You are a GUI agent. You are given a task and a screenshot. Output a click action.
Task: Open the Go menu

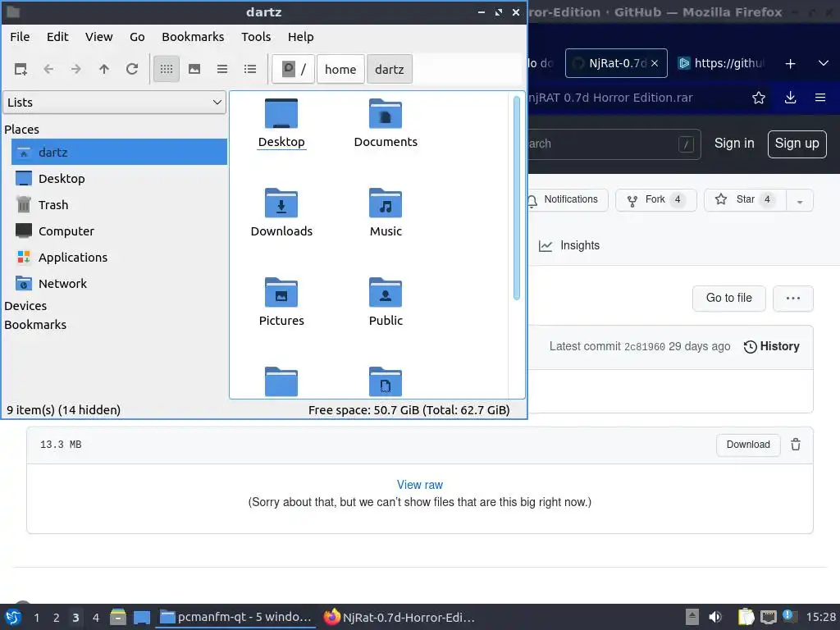coord(137,37)
